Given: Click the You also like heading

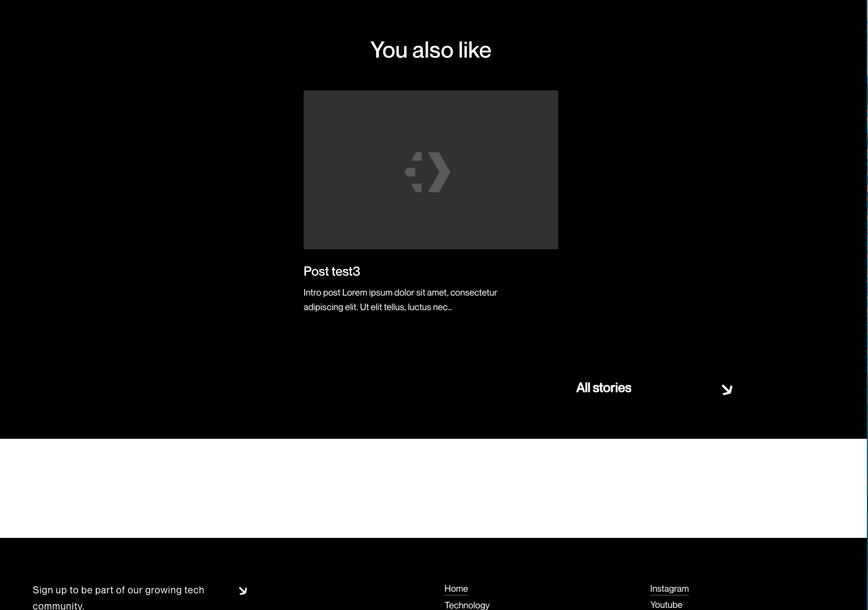Looking at the screenshot, I should coord(431,50).
